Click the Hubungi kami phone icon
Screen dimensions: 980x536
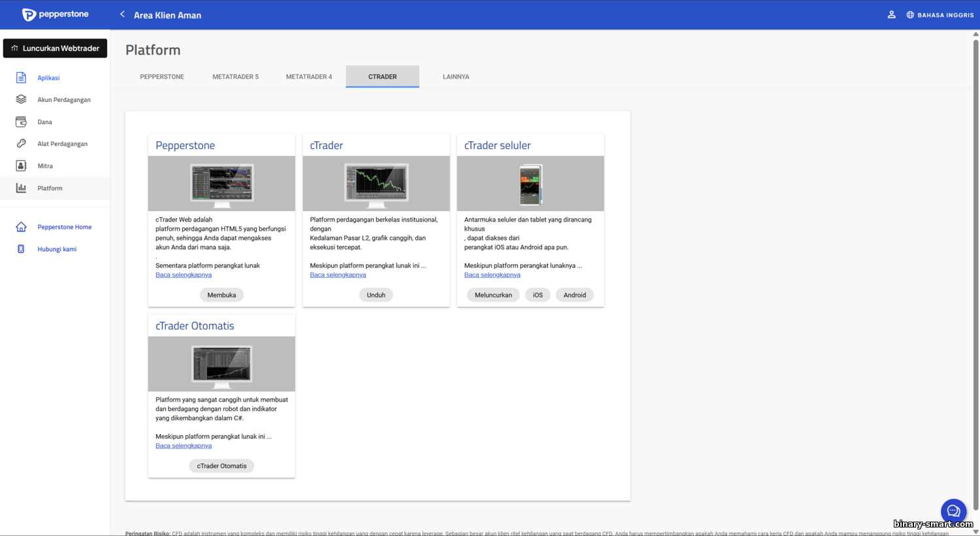tap(21, 249)
